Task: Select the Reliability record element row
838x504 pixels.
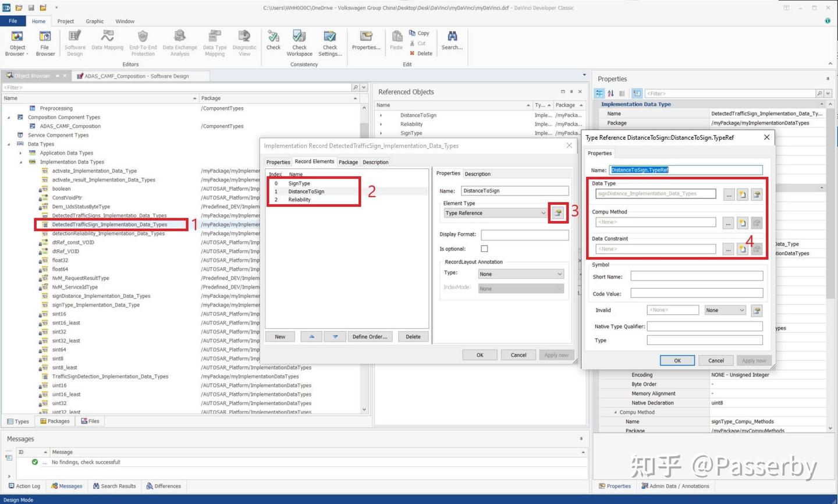Action: click(x=299, y=200)
